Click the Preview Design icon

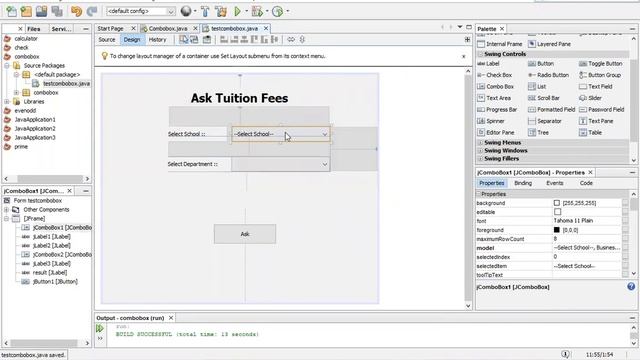207,40
